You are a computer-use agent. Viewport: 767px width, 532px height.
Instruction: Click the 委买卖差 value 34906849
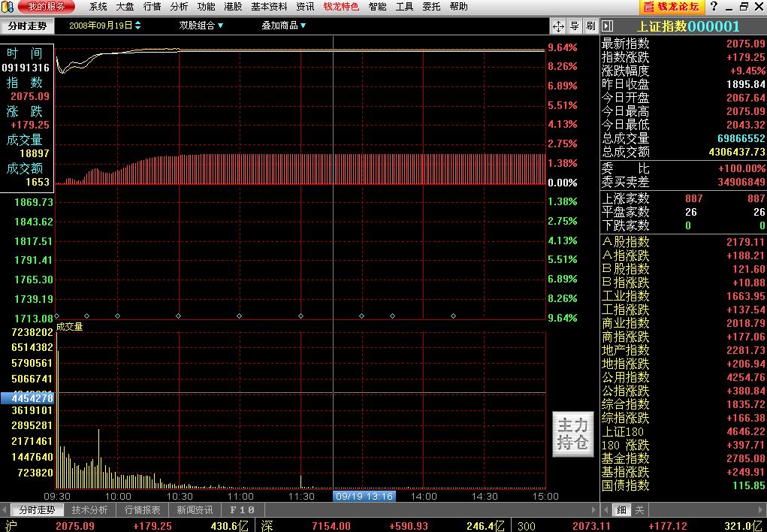[x=741, y=183]
